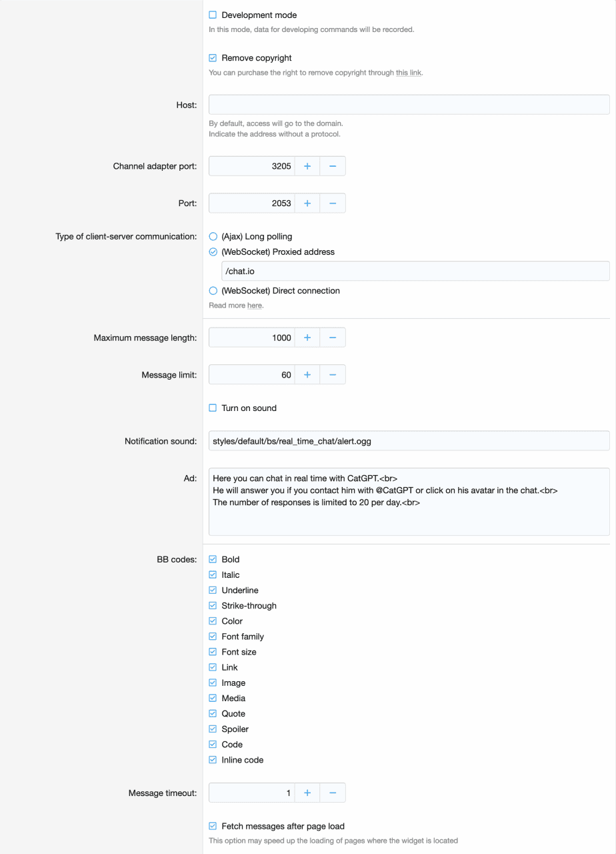This screenshot has width=616, height=854.
Task: Open the 'here' read more link
Action: [254, 306]
